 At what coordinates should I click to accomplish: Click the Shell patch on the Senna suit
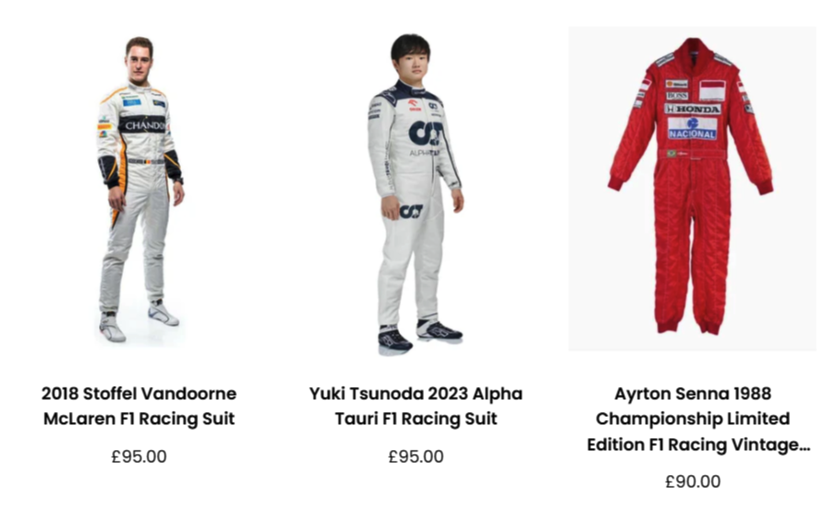coord(677,84)
